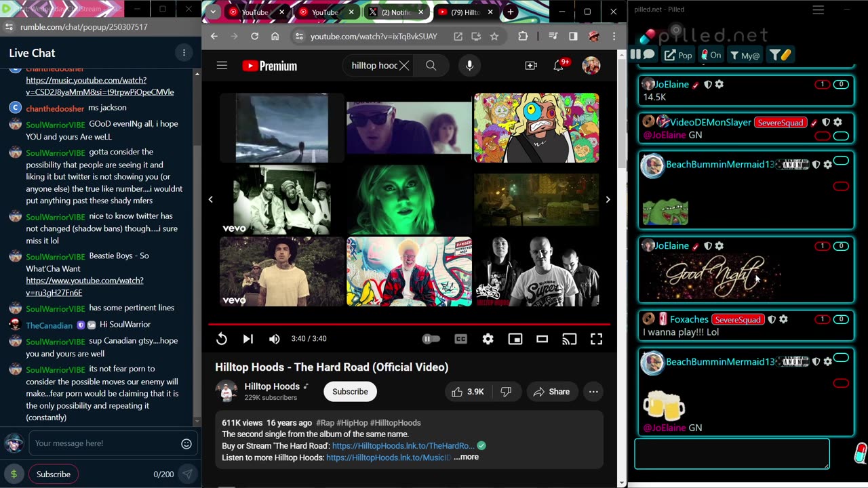Switch to theater mode

pyautogui.click(x=542, y=339)
